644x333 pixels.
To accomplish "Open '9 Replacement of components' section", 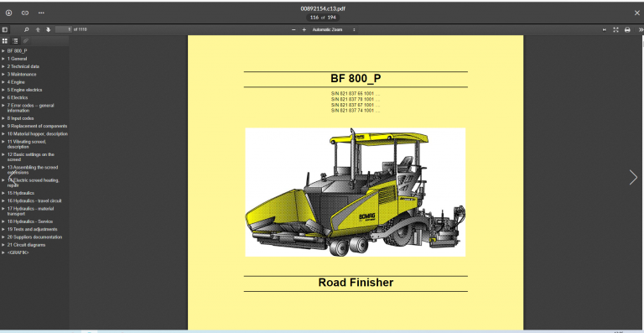I will point(37,126).
